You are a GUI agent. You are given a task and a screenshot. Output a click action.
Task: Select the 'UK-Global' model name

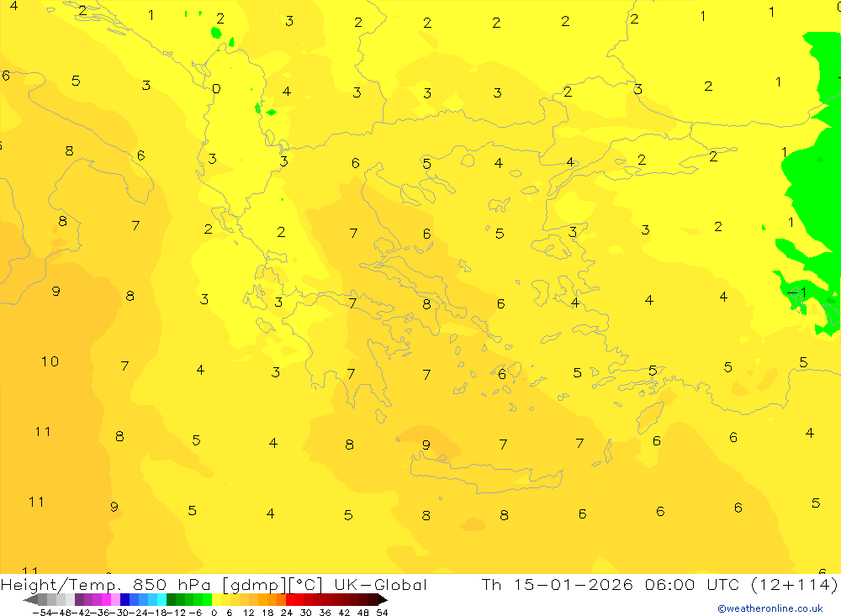380,585
